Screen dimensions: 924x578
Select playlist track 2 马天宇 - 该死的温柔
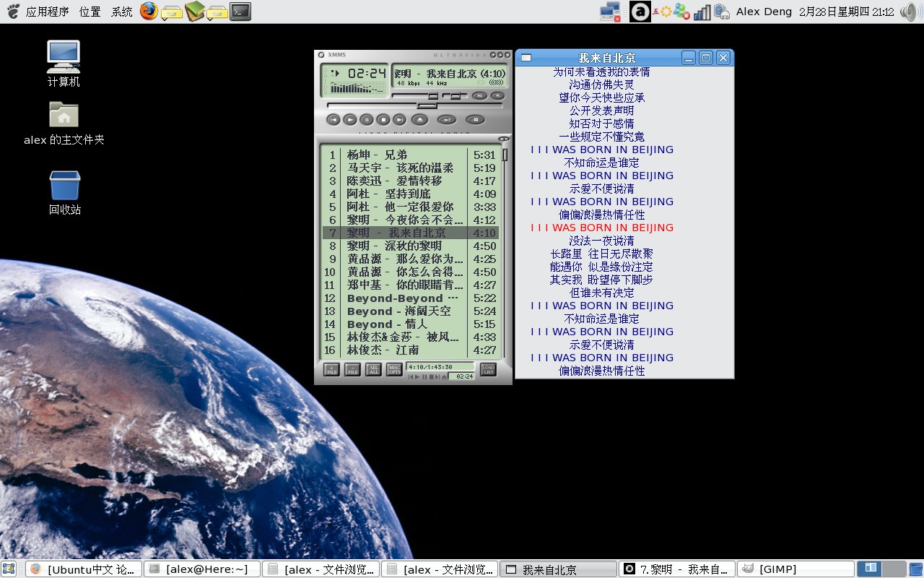pos(410,168)
